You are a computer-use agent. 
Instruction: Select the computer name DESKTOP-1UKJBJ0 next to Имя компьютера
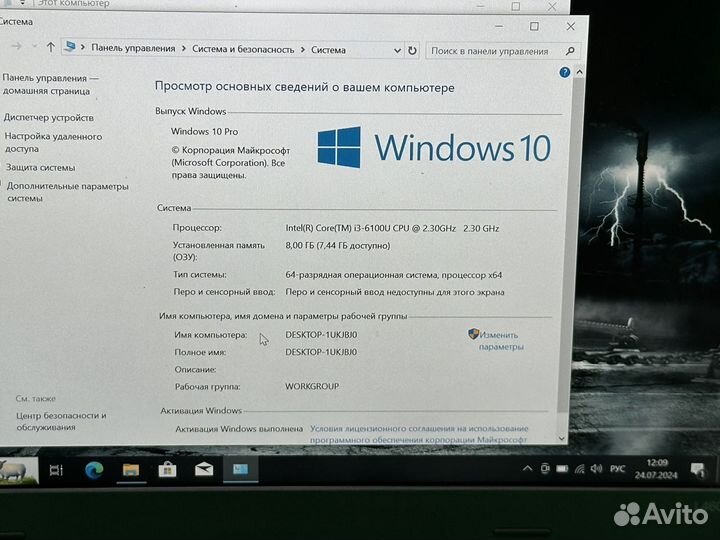(321, 335)
